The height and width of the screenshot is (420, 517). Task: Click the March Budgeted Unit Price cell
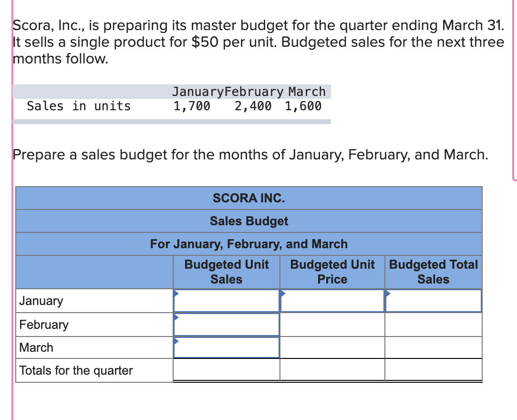(332, 347)
